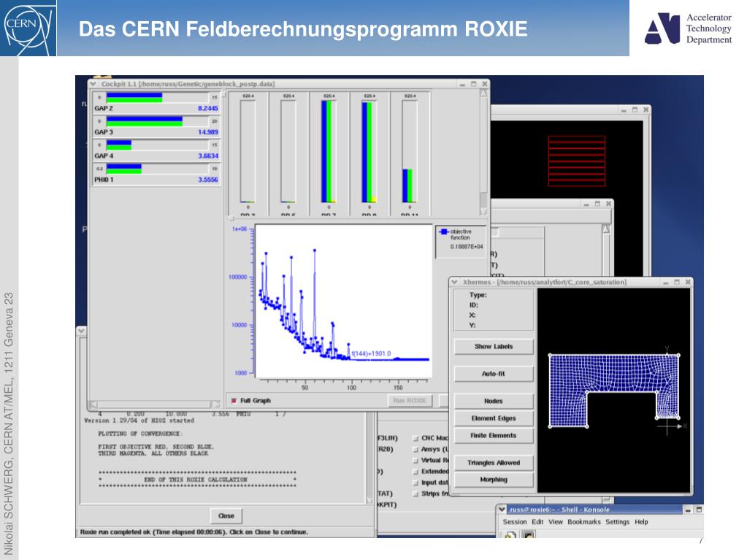Enable the Strips checkbox
The image size is (747, 560).
(415, 494)
